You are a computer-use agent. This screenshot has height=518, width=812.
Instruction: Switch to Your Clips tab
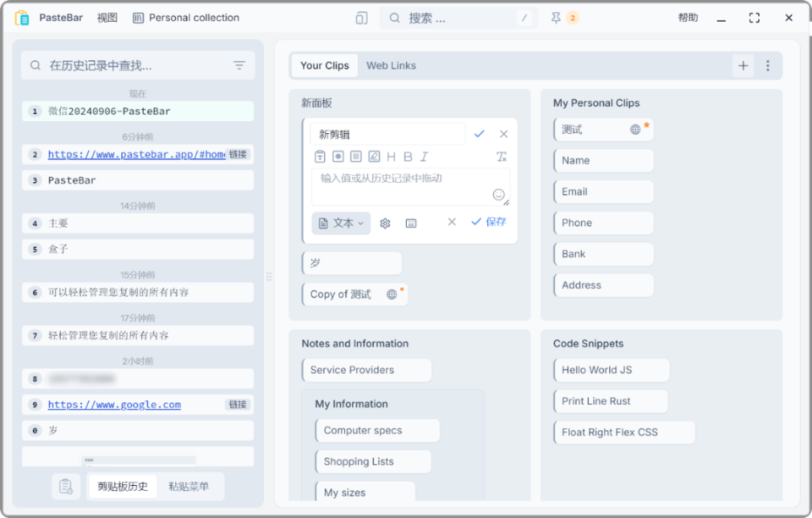point(325,66)
